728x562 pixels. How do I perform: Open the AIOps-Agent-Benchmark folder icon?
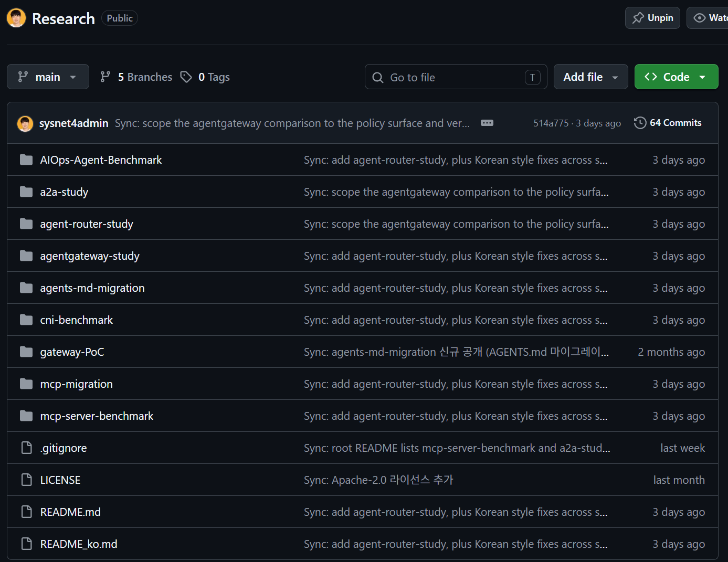click(26, 160)
